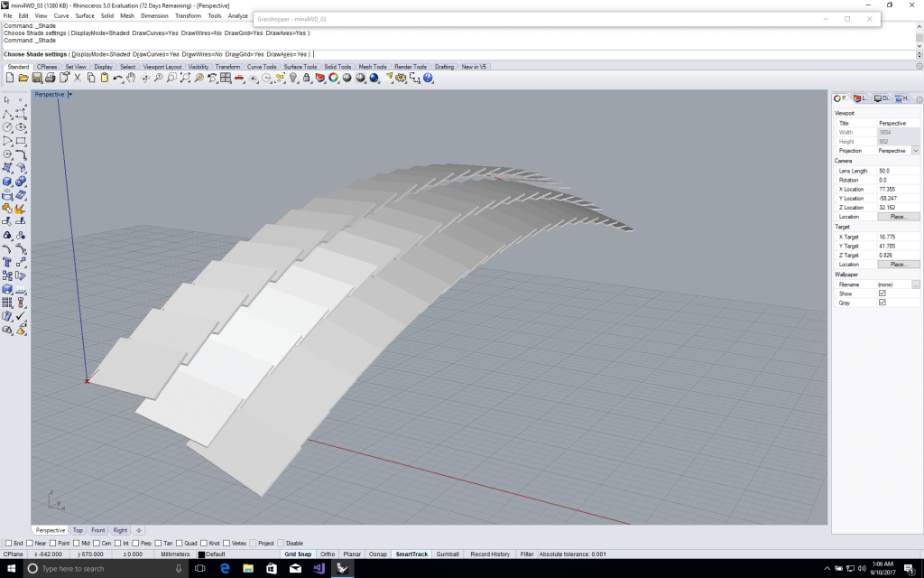The height and width of the screenshot is (578, 924).
Task: Open File Explorer from taskbar
Action: (x=248, y=569)
